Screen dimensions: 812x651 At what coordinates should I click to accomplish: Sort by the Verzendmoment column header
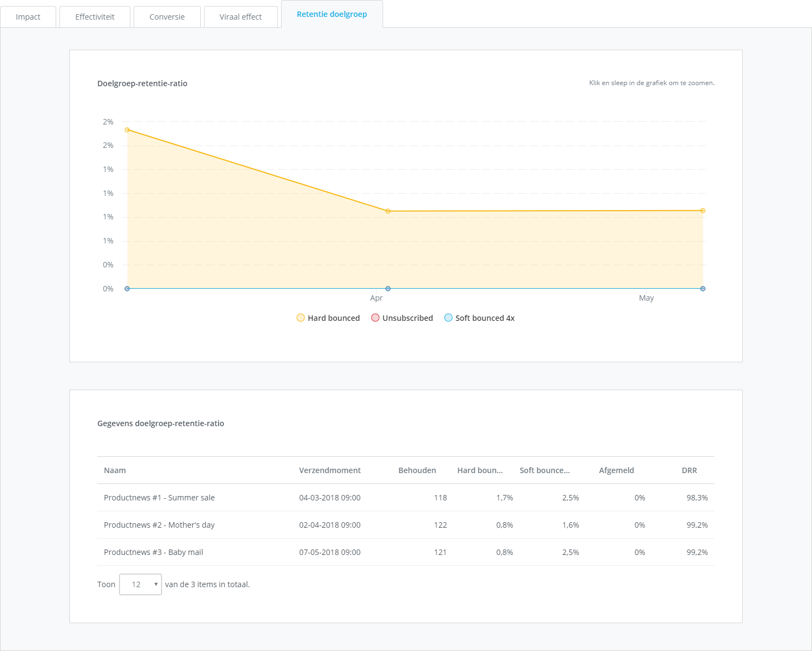point(330,470)
